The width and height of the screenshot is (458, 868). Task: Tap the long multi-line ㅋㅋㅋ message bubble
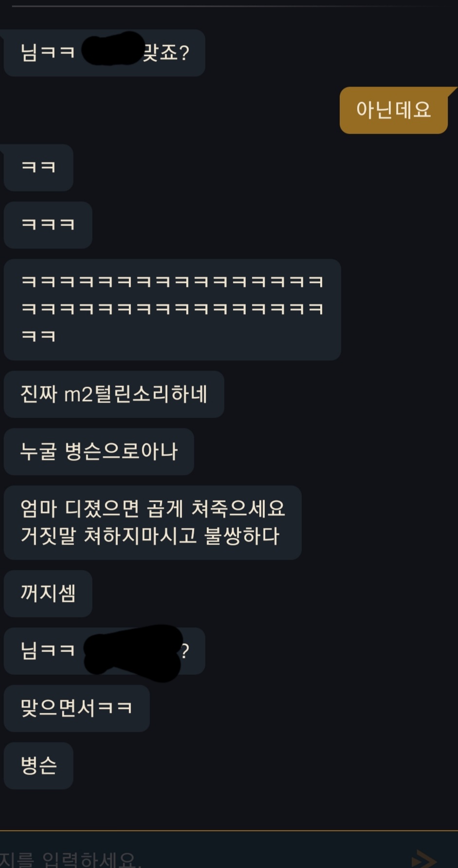(x=172, y=310)
